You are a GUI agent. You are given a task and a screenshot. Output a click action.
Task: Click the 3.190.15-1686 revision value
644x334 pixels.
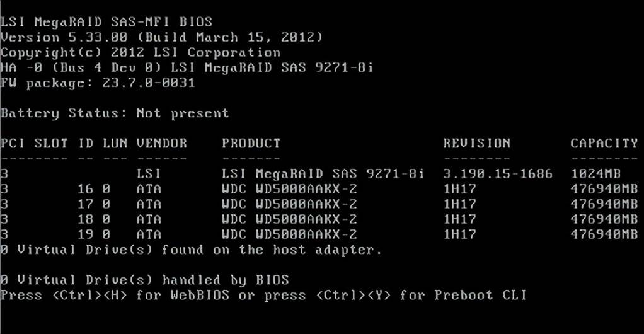tap(497, 173)
